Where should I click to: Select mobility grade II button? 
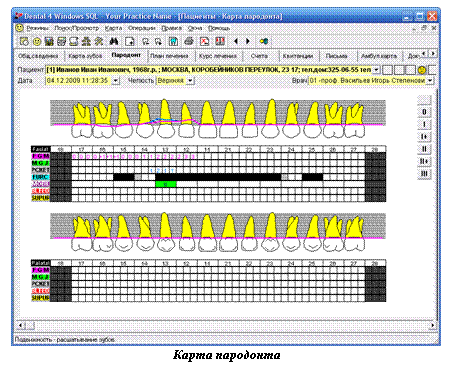point(424,149)
